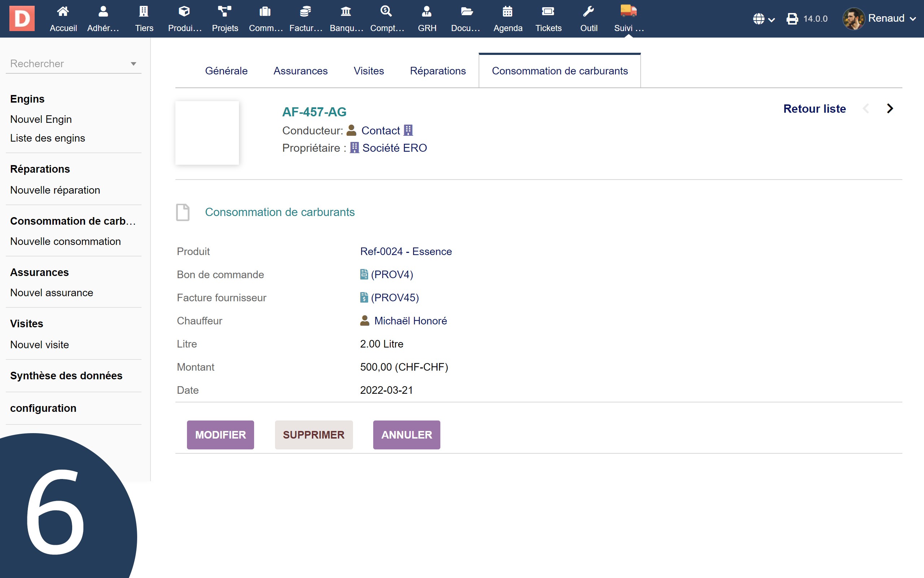This screenshot has height=578, width=924.
Task: Click the 14.0.0 version text
Action: [x=815, y=19]
